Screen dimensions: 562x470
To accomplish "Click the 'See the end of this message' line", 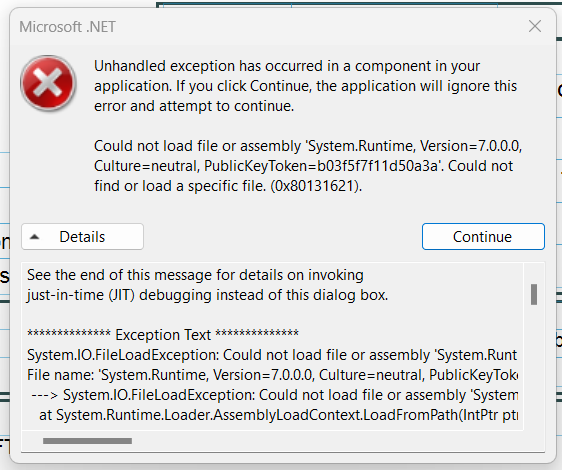I will [195, 275].
